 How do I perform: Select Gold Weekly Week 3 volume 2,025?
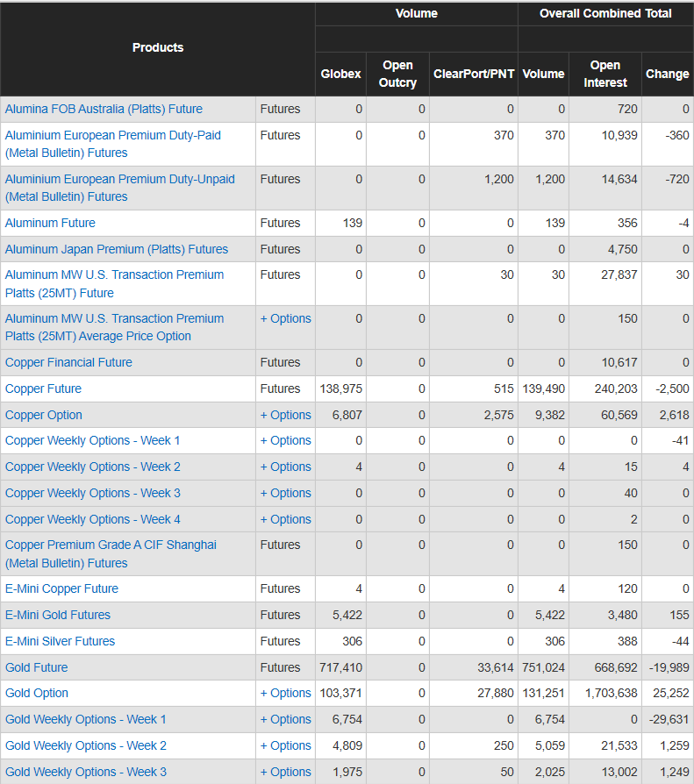pos(550,772)
